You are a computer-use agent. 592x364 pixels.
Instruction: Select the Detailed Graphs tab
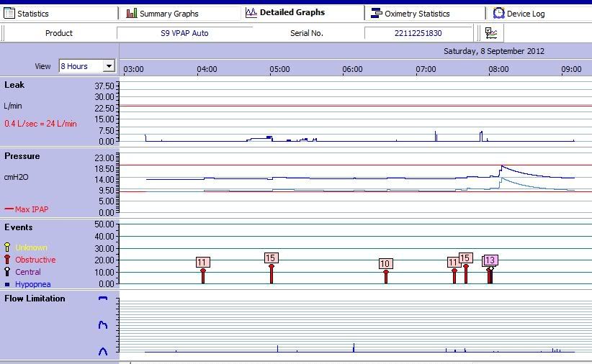pyautogui.click(x=292, y=12)
